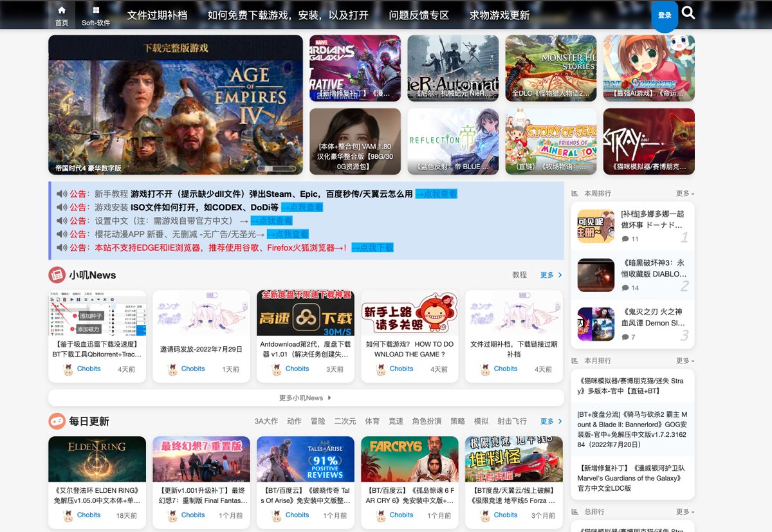Open Tales of Arise game card
The height and width of the screenshot is (532, 772).
click(x=306, y=482)
